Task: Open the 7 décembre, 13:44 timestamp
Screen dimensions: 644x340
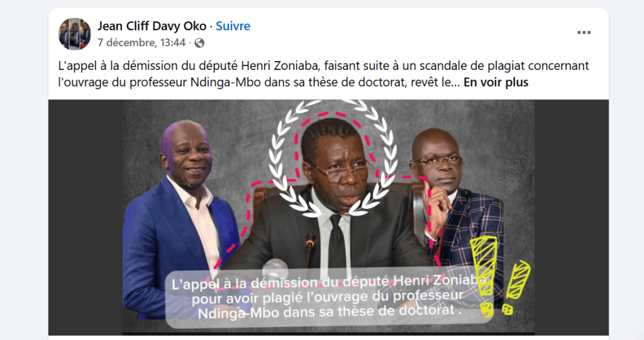Action: 142,43
